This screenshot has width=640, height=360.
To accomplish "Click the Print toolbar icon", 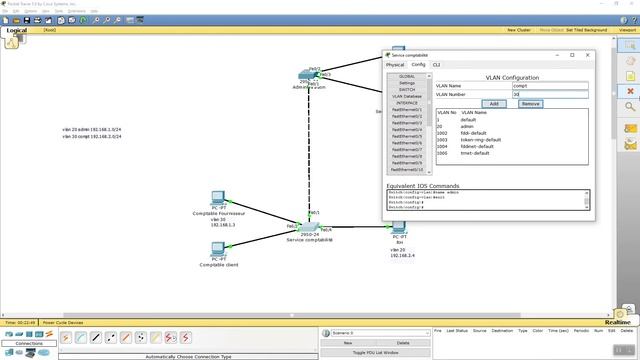I will coord(38,20).
